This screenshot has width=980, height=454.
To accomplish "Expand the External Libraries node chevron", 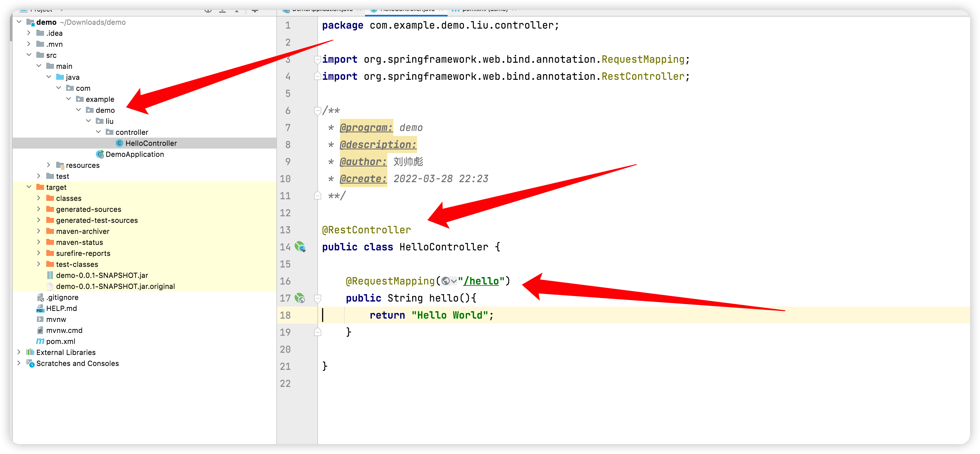I will [19, 352].
